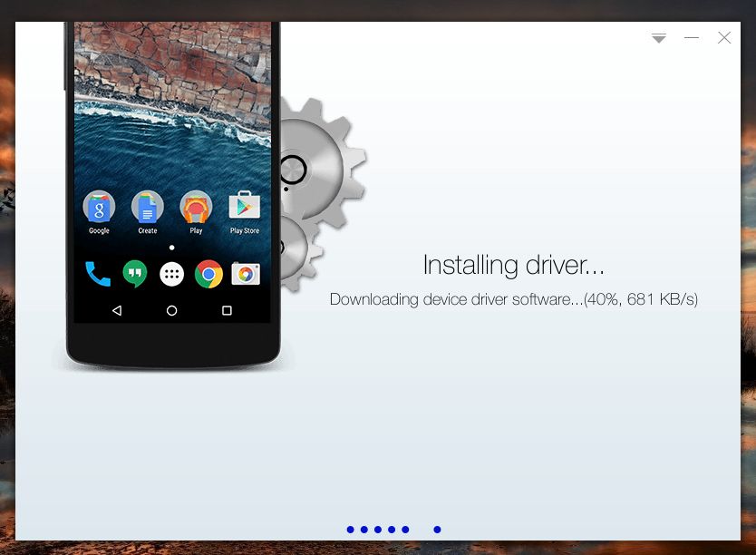Tap the Android recents square button

[x=227, y=310]
